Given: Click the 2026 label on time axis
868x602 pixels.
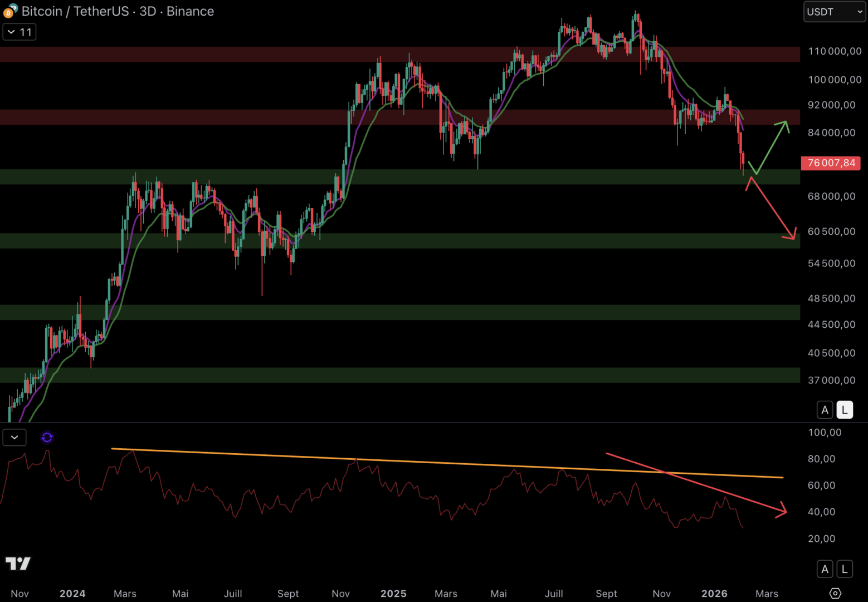Looking at the screenshot, I should pyautogui.click(x=714, y=594).
